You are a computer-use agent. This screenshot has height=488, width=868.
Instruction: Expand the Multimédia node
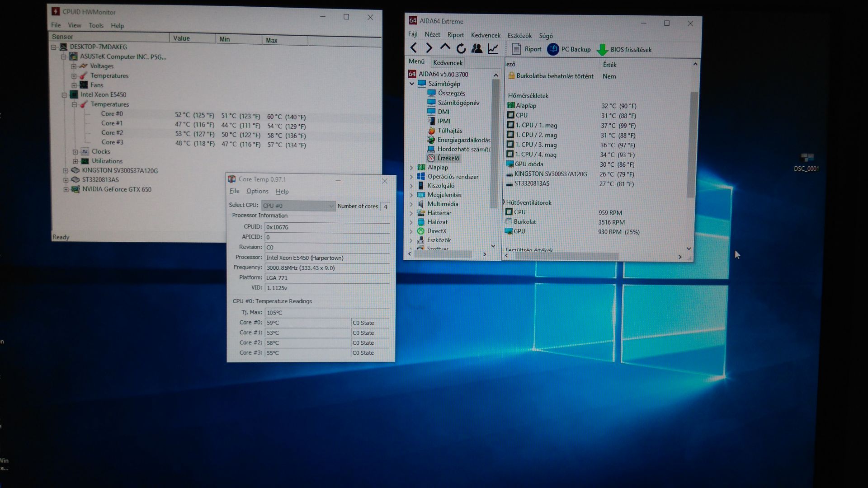click(x=411, y=204)
